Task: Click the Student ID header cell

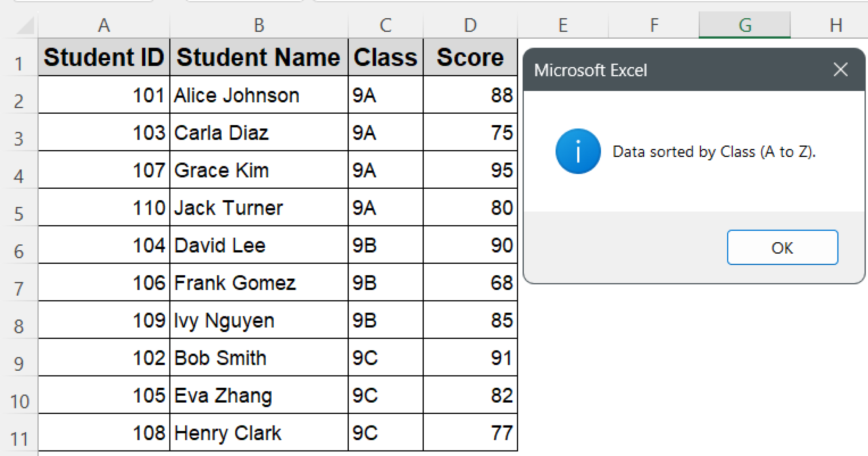Action: pyautogui.click(x=104, y=57)
